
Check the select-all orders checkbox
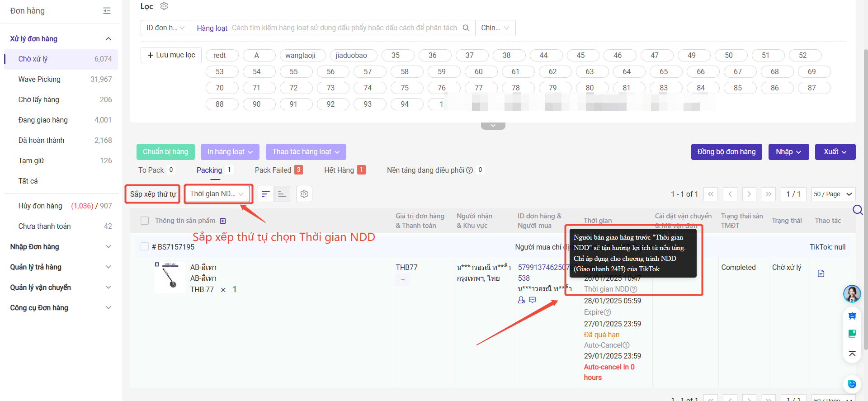click(145, 221)
